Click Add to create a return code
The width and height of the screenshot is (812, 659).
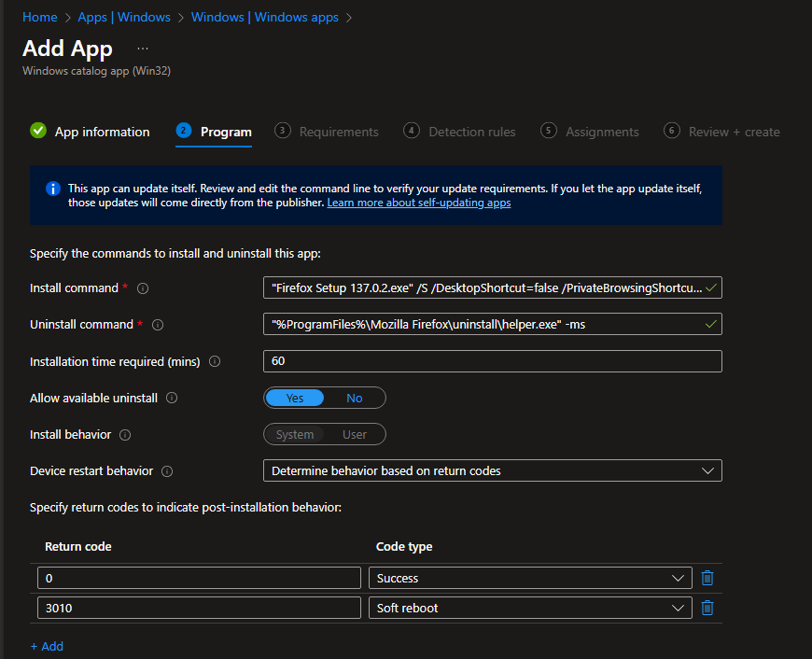click(x=47, y=646)
